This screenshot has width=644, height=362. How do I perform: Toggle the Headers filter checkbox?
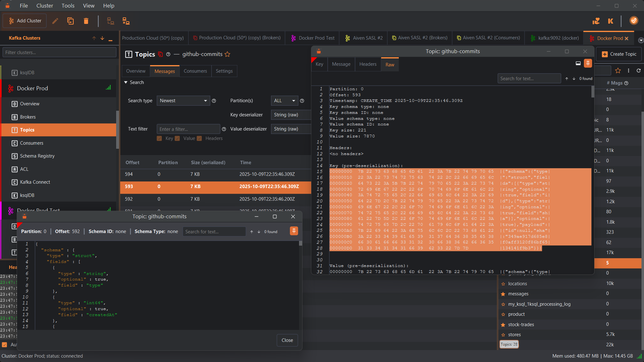point(199,139)
